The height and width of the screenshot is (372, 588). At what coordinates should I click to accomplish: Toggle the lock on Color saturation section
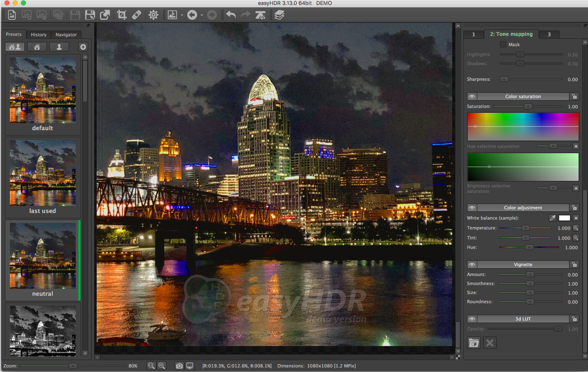point(574,96)
